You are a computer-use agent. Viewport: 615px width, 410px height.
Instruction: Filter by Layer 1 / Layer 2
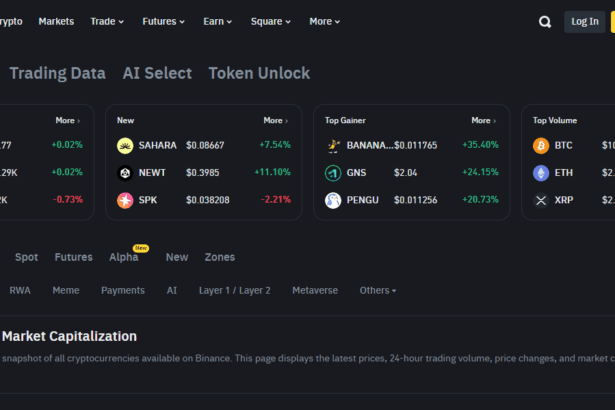coord(235,290)
